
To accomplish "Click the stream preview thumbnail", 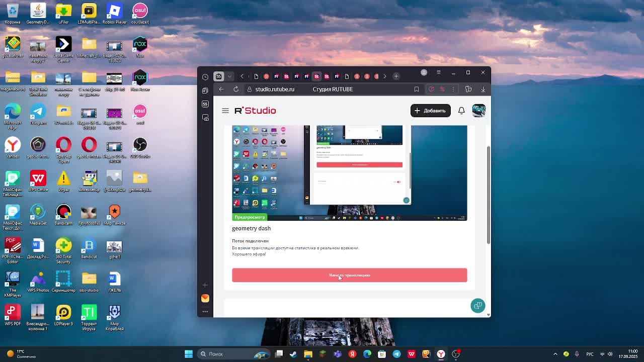I will tap(349, 173).
